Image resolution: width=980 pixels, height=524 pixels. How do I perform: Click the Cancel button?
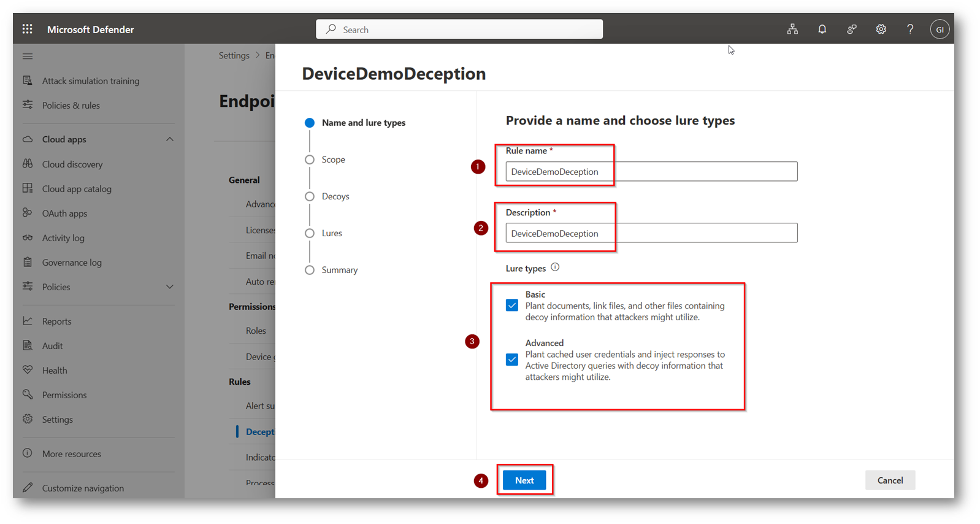tap(890, 480)
